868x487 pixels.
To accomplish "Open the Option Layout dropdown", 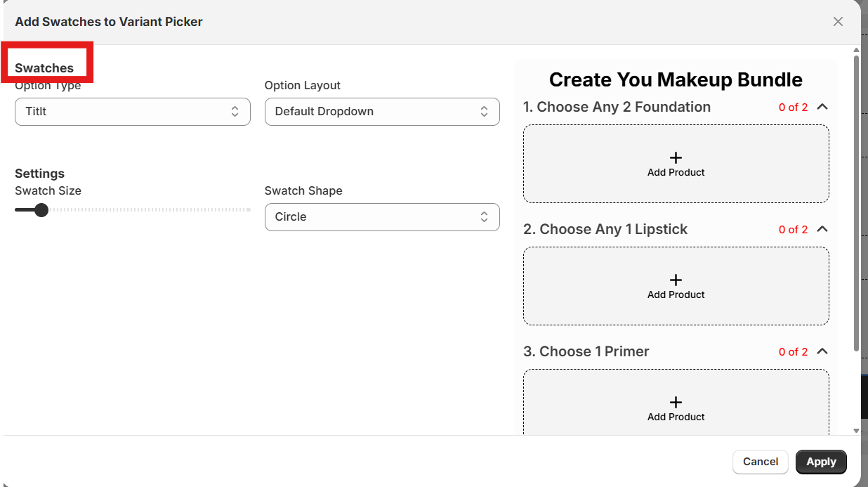I will [x=382, y=112].
